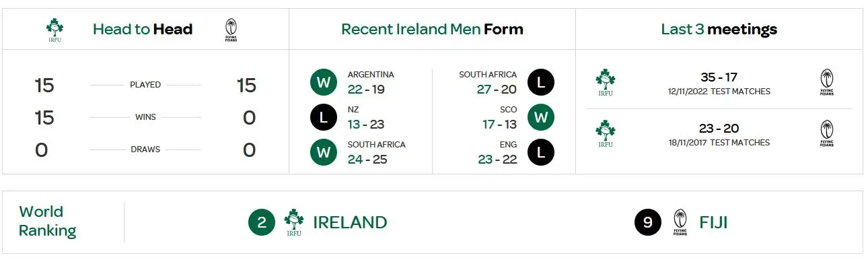Click the IRFU logo in the 12/11/2022 meeting row

(606, 82)
